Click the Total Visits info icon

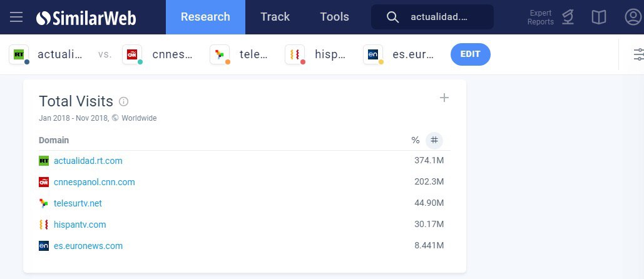[123, 101]
